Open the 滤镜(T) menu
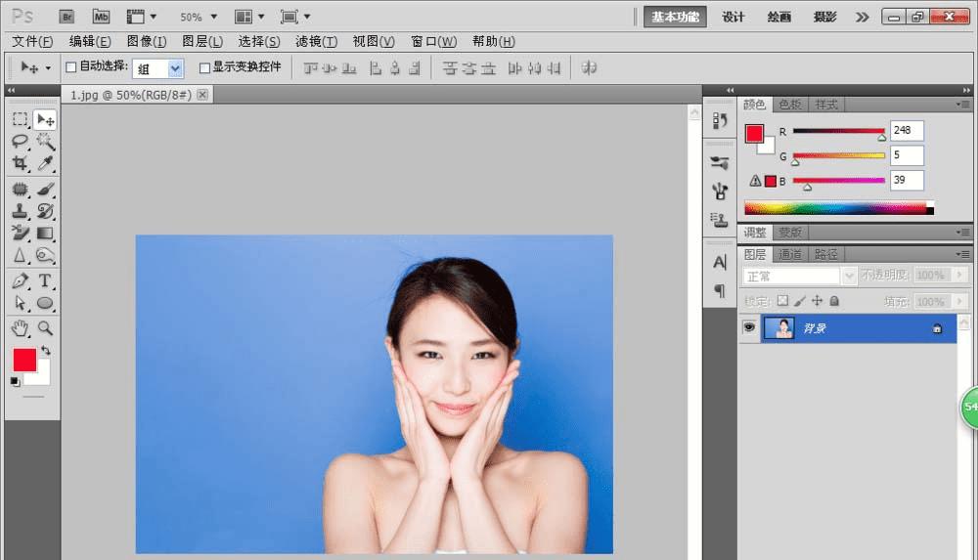 pos(316,41)
